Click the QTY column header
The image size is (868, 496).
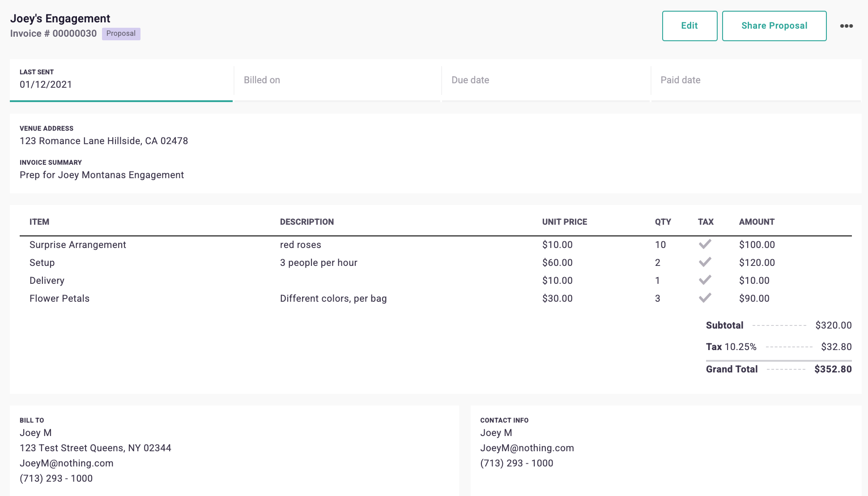coord(663,222)
